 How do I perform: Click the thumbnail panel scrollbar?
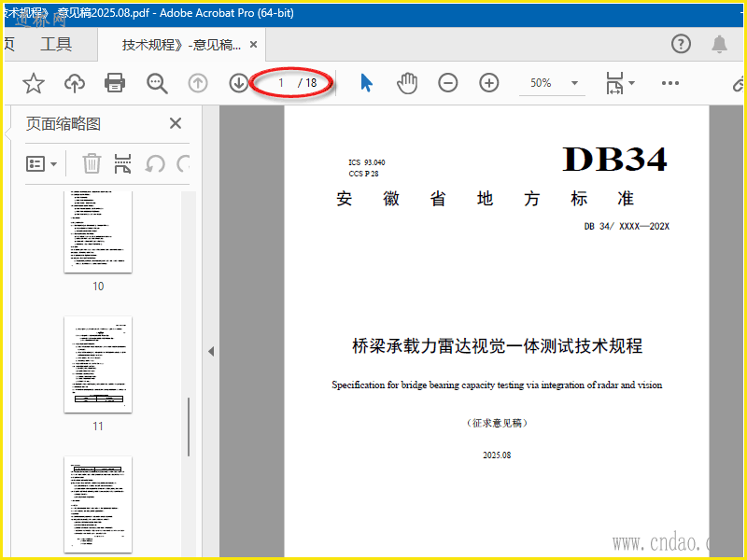click(189, 427)
